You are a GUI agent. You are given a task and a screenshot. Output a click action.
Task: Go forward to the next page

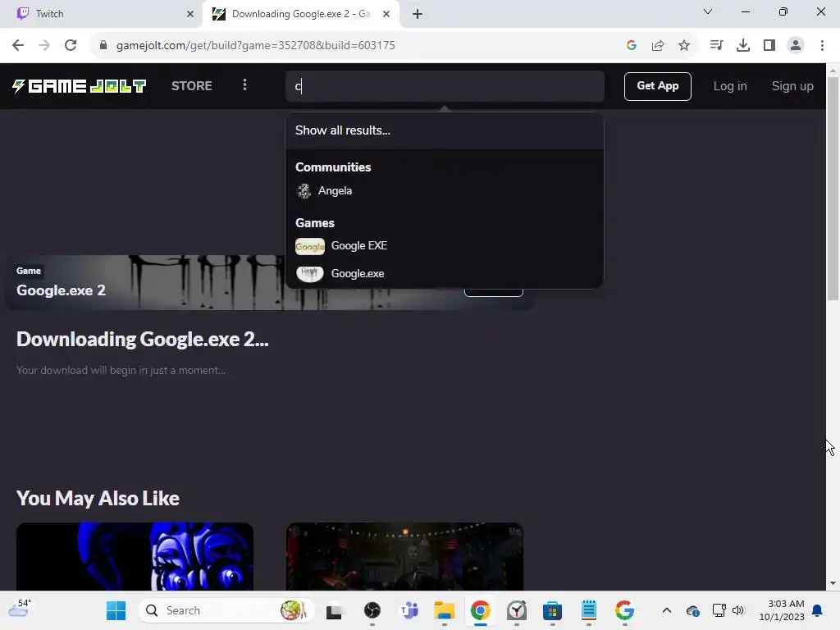click(44, 45)
